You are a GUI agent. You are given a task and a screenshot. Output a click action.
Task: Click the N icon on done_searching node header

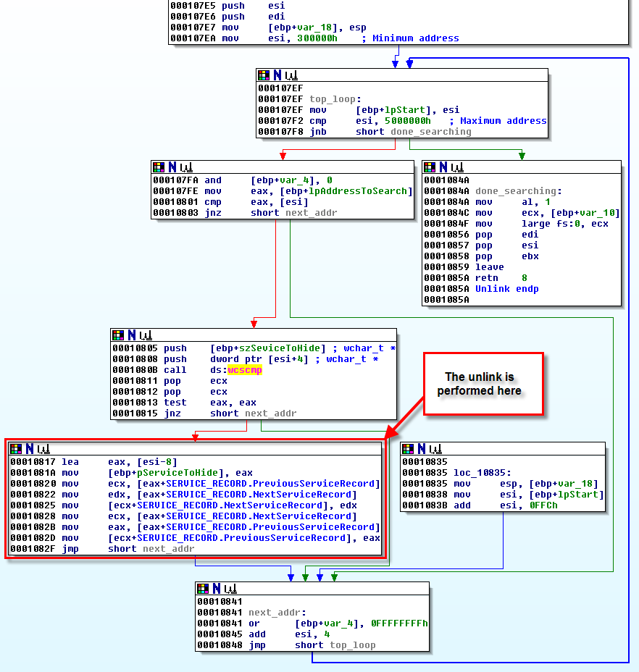(442, 167)
